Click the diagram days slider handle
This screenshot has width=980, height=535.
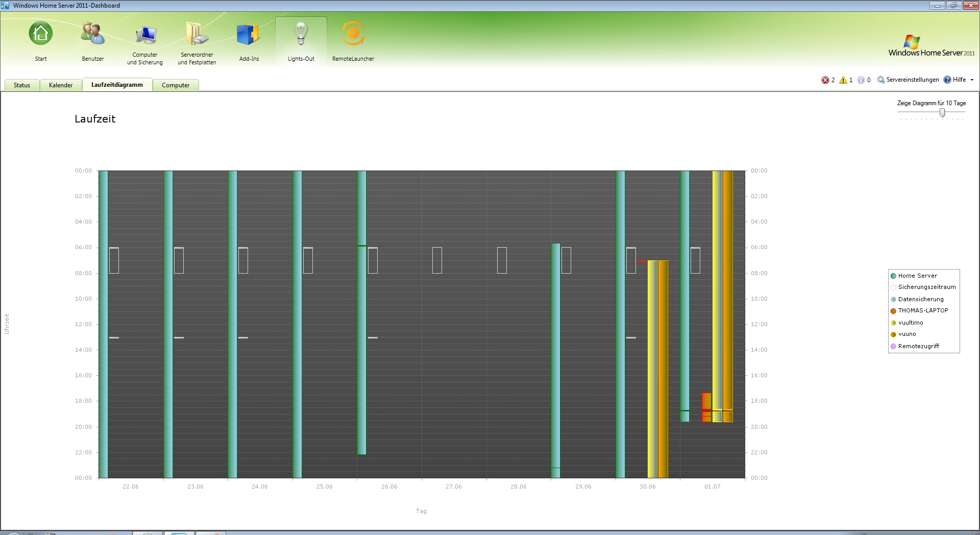click(x=942, y=113)
